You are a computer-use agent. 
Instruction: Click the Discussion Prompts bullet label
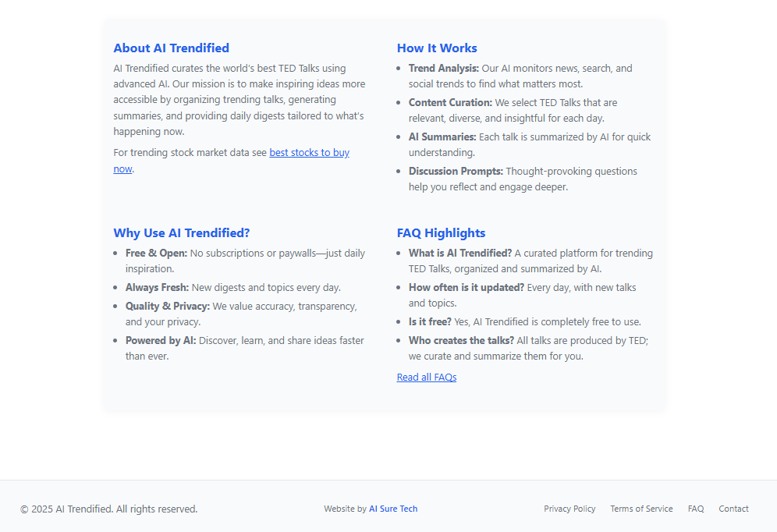tap(456, 172)
